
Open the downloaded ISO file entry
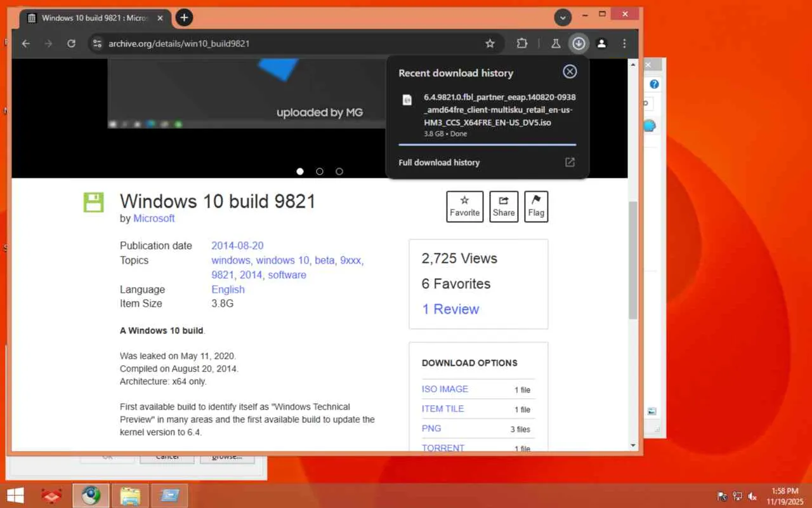pyautogui.click(x=487, y=116)
